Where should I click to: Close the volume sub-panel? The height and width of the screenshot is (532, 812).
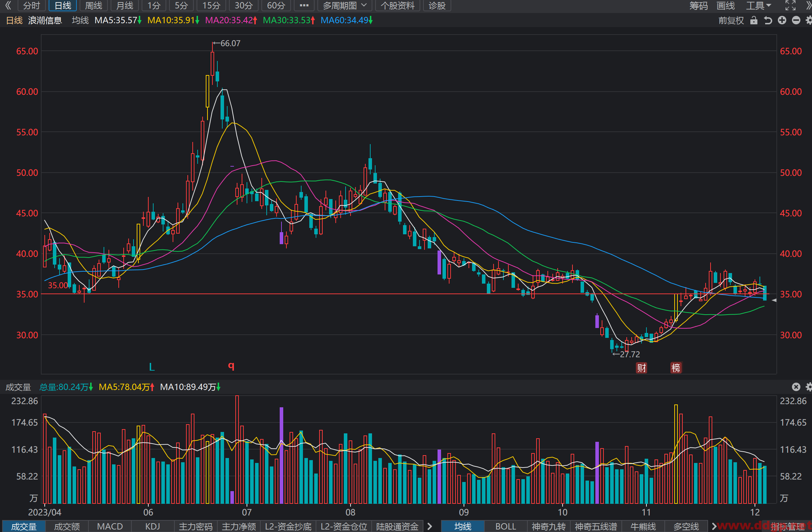point(796,387)
